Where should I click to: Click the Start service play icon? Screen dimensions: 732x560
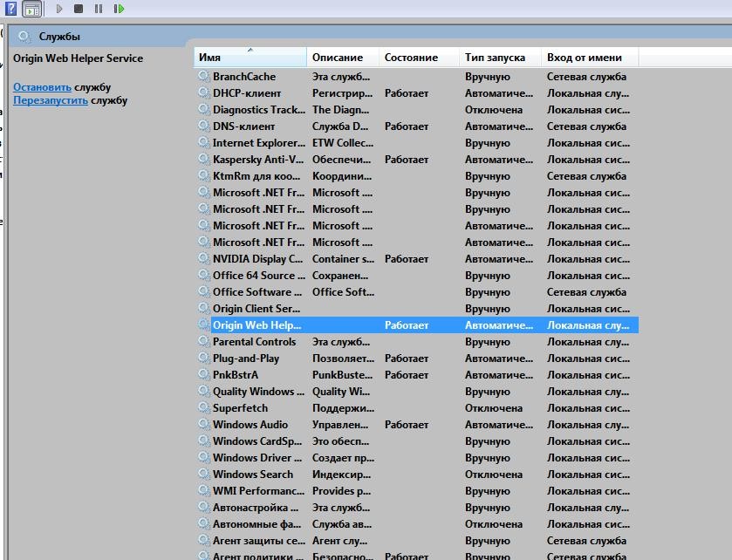pos(59,9)
